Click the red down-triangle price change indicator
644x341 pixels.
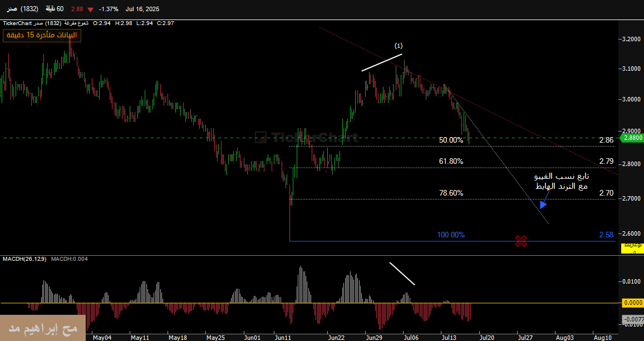[x=90, y=9]
